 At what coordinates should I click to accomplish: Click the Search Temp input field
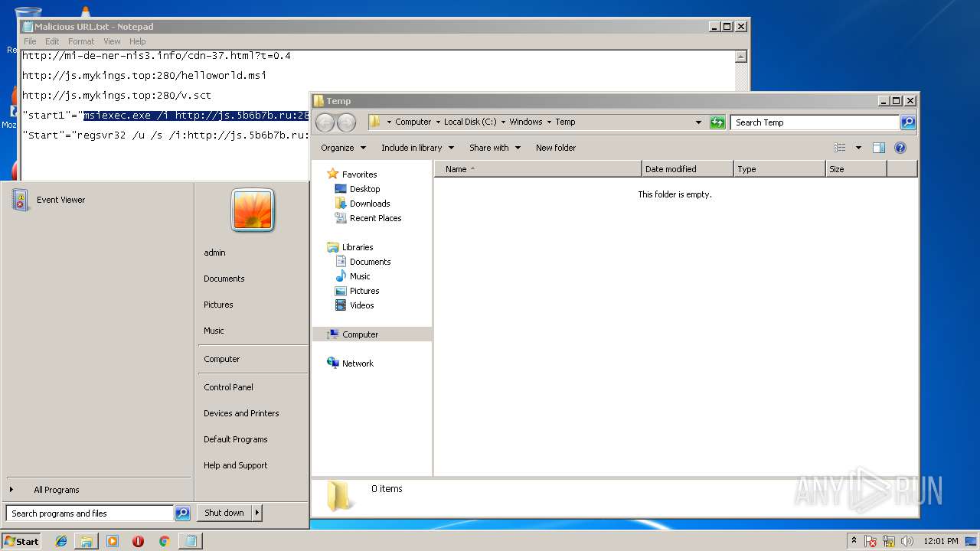(x=815, y=122)
